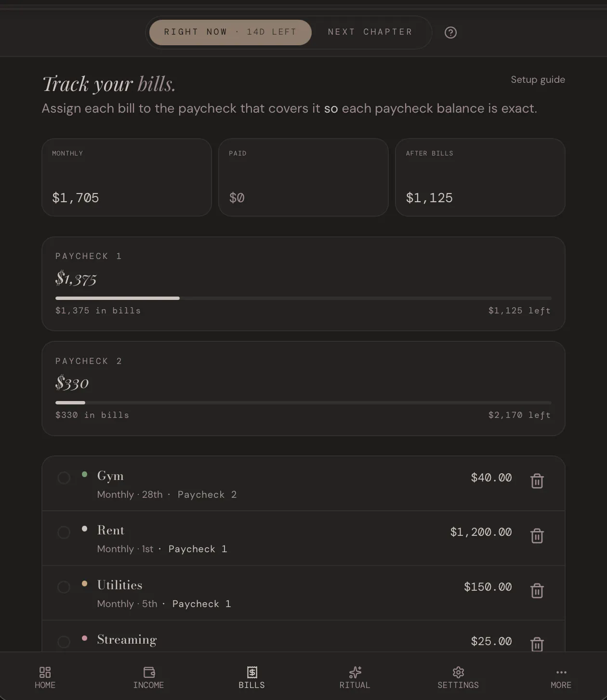This screenshot has width=607, height=700.
Task: Click the pink color dot beside Streaming
Action: (x=85, y=638)
